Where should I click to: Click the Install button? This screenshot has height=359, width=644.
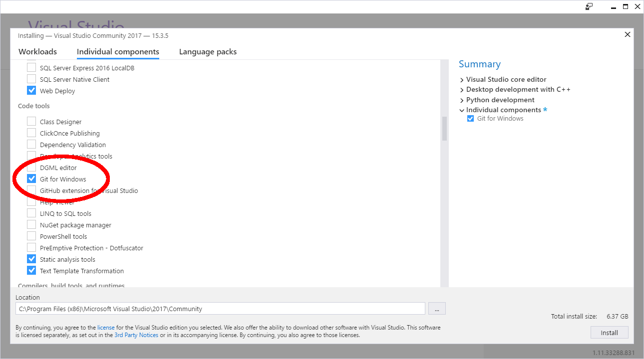[x=609, y=333]
